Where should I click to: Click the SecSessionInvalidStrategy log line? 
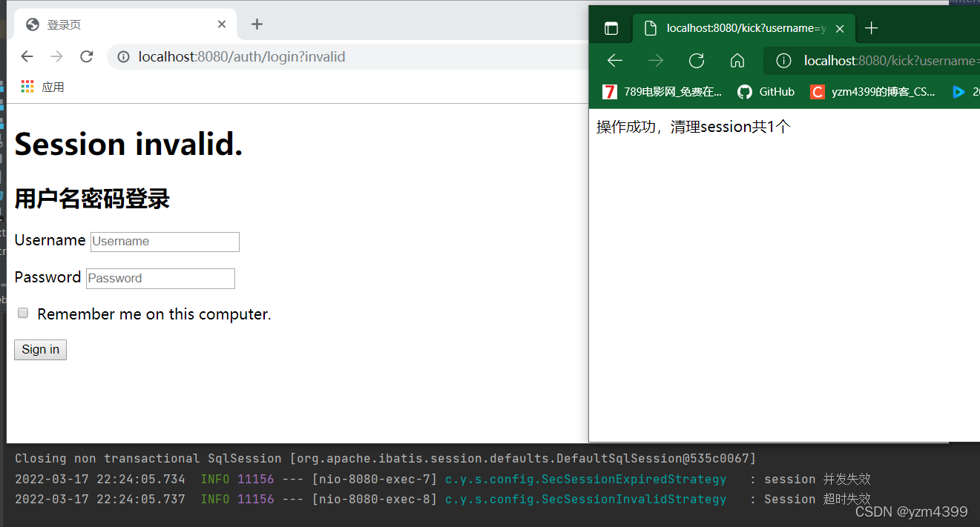443,499
